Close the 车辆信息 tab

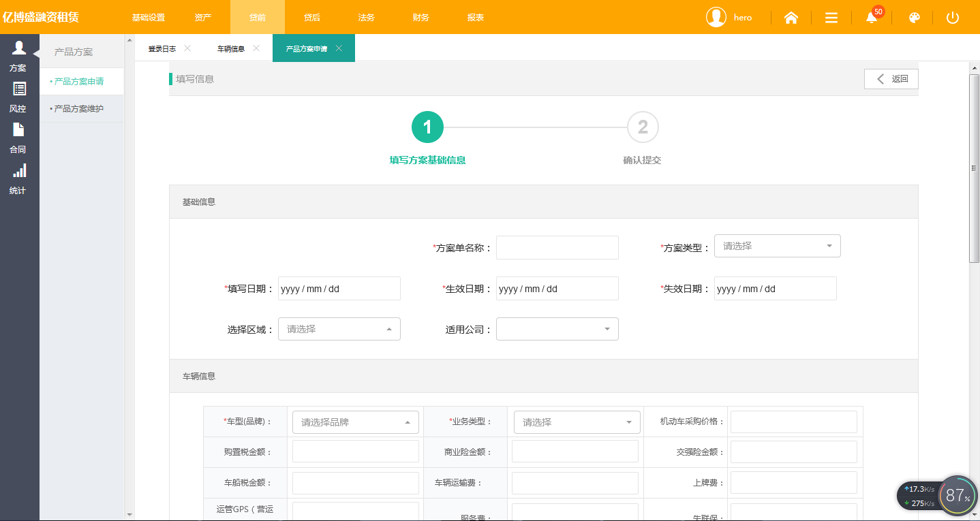[256, 48]
